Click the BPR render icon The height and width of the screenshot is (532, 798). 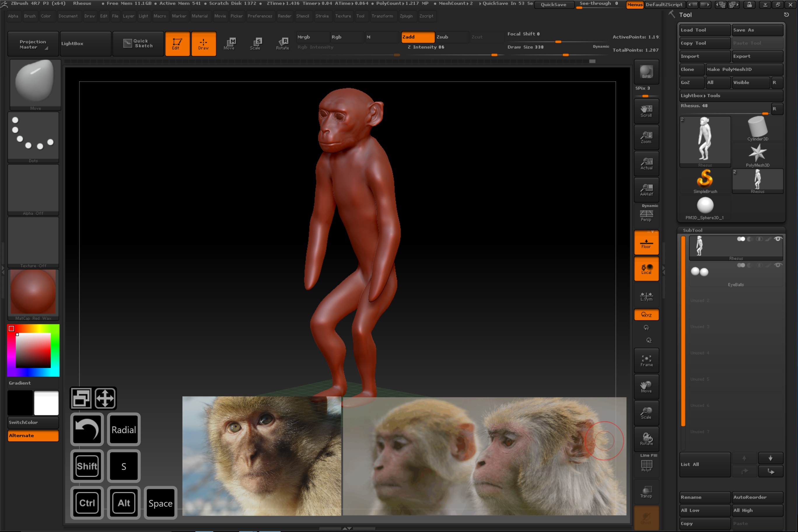click(x=646, y=72)
